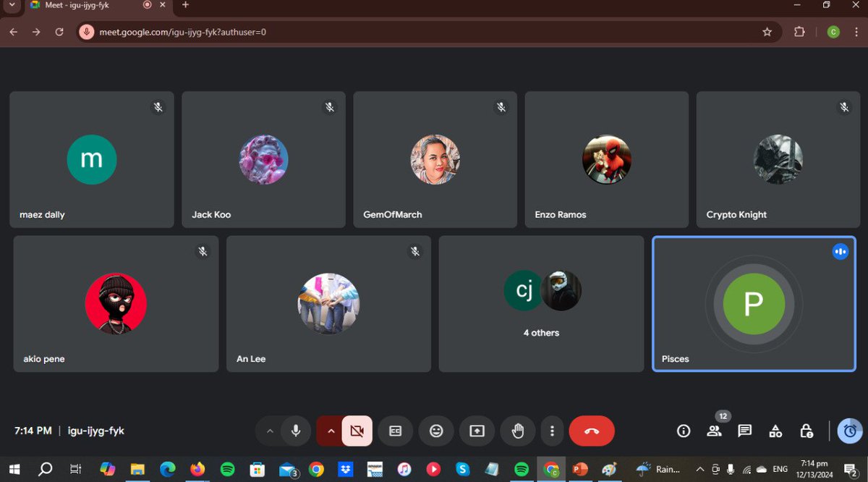
Task: Open the tab search dropdown arrow
Action: click(x=12, y=5)
